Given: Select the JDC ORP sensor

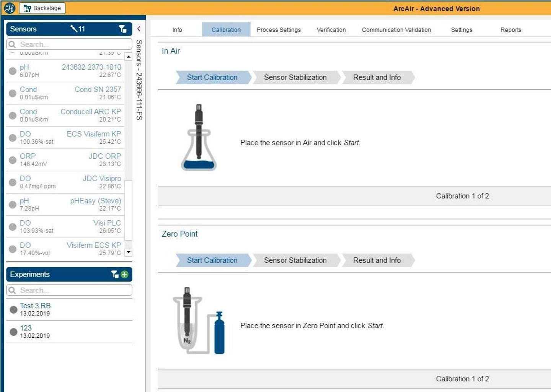Looking at the screenshot, I should tap(65, 159).
